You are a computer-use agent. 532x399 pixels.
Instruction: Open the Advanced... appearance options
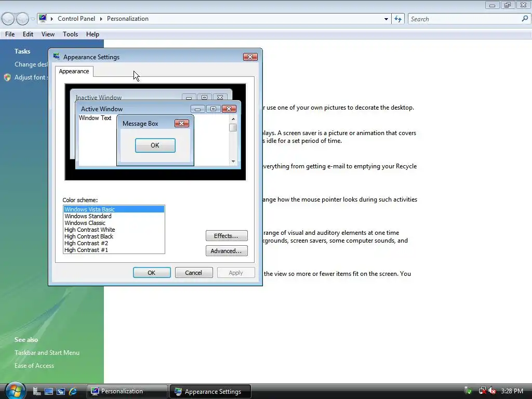[227, 251]
